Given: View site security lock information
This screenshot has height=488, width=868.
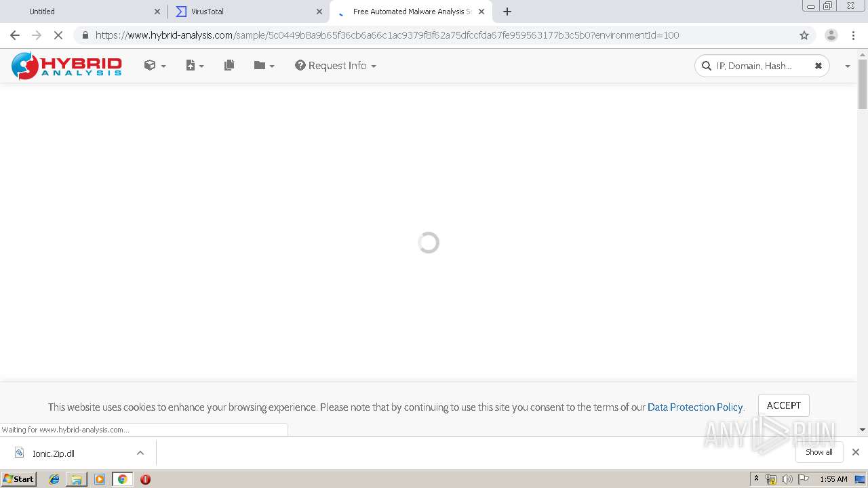Looking at the screenshot, I should pos(85,35).
